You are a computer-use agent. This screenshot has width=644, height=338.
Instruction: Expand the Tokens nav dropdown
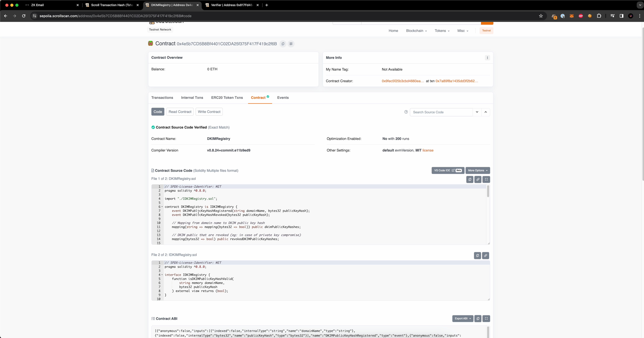point(442,30)
